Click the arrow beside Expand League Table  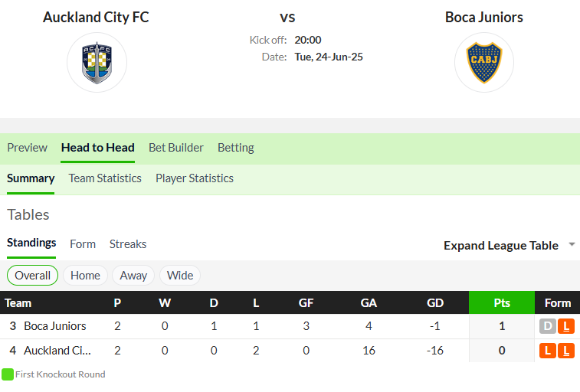tap(572, 244)
